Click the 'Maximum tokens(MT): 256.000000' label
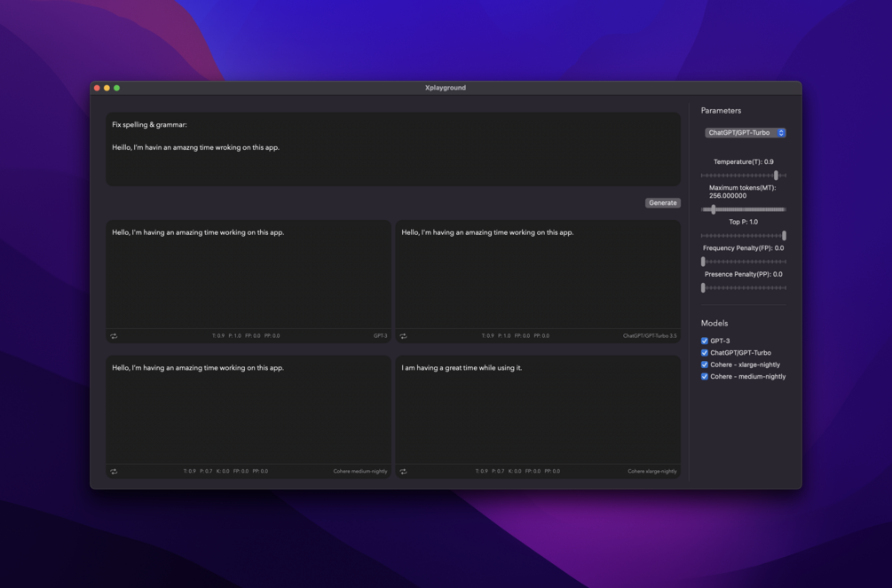The height and width of the screenshot is (588, 892). [x=742, y=192]
